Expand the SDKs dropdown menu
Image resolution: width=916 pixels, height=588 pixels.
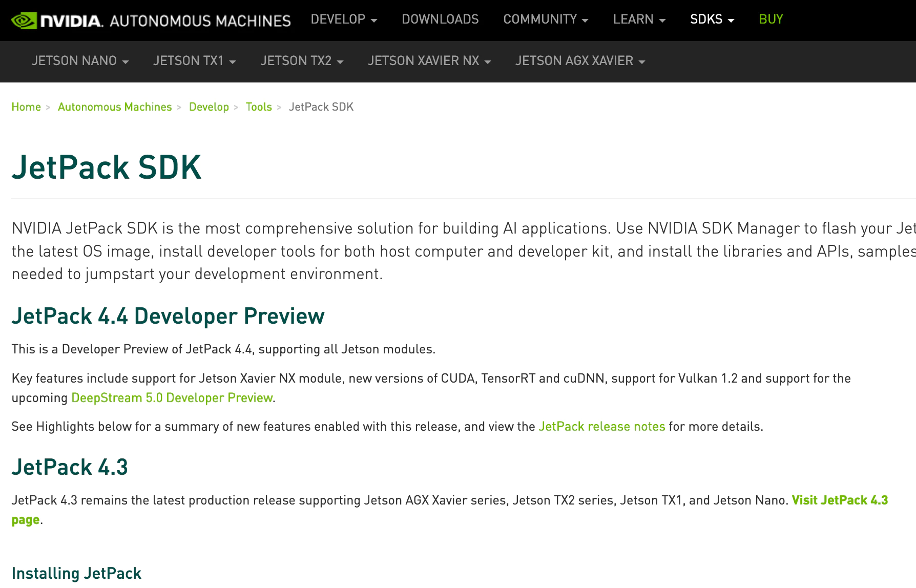tap(712, 19)
